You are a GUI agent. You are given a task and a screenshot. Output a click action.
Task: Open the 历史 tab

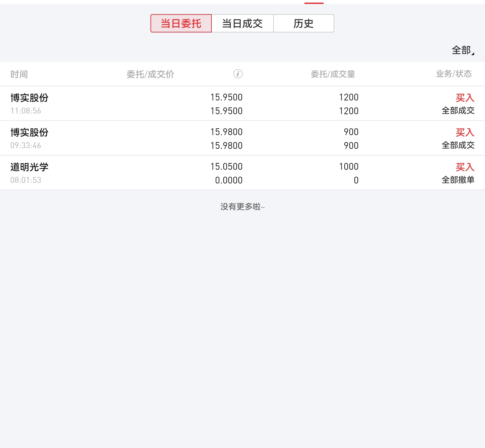[x=303, y=24]
